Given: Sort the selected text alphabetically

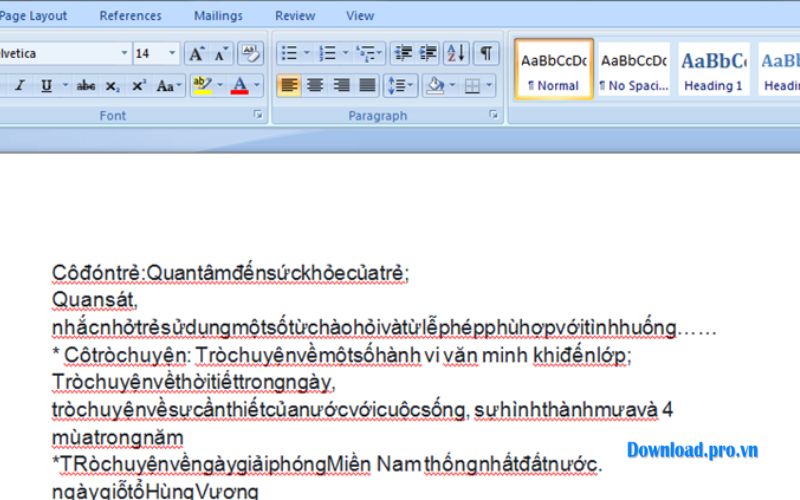Looking at the screenshot, I should (x=455, y=54).
